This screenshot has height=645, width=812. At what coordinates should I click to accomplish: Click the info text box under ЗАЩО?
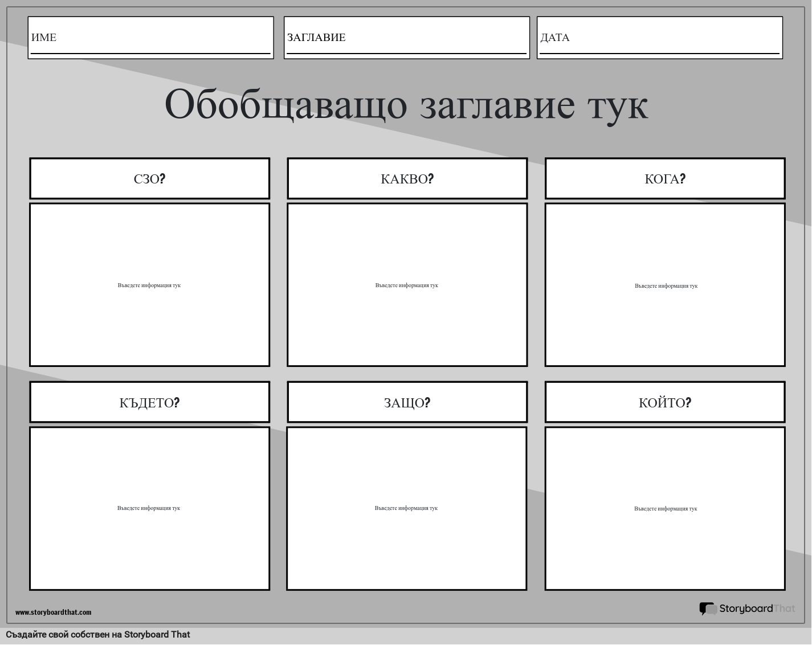point(406,508)
